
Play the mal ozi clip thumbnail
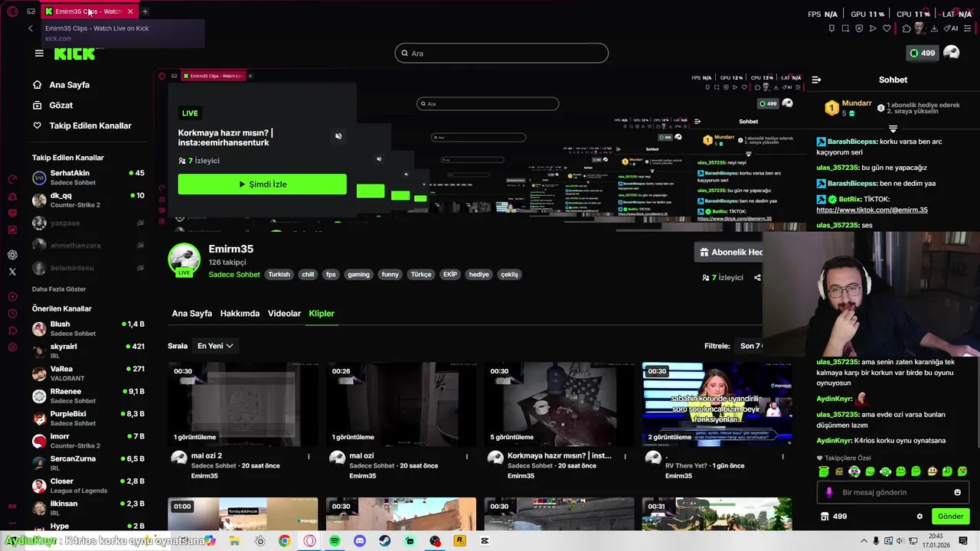click(401, 404)
